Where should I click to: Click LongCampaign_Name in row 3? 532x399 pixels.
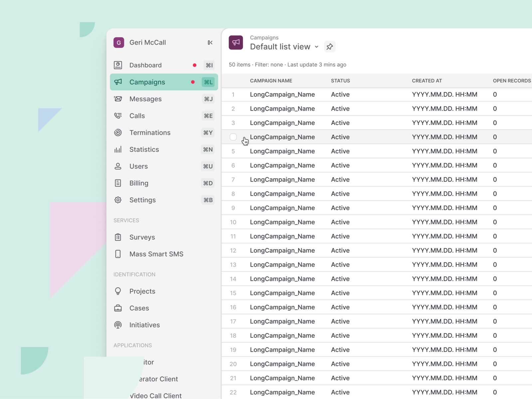(282, 123)
